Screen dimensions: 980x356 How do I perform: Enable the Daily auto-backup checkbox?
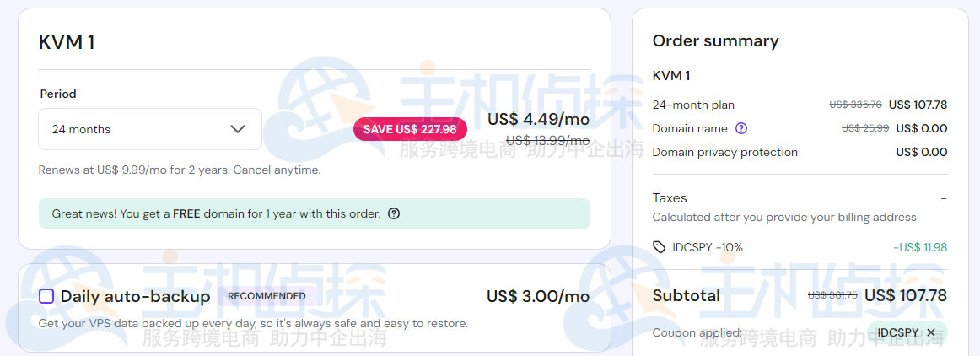coord(46,296)
